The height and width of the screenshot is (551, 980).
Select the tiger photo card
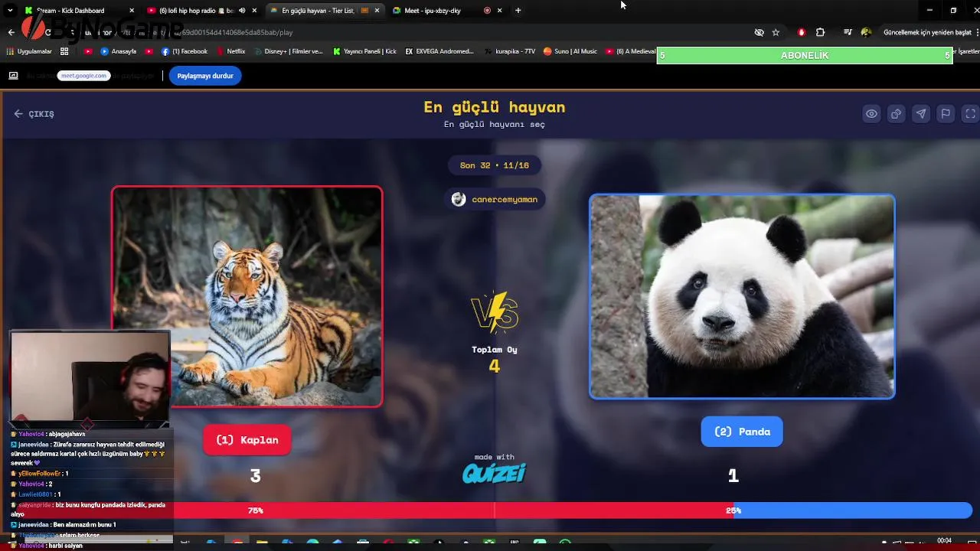pos(247,296)
